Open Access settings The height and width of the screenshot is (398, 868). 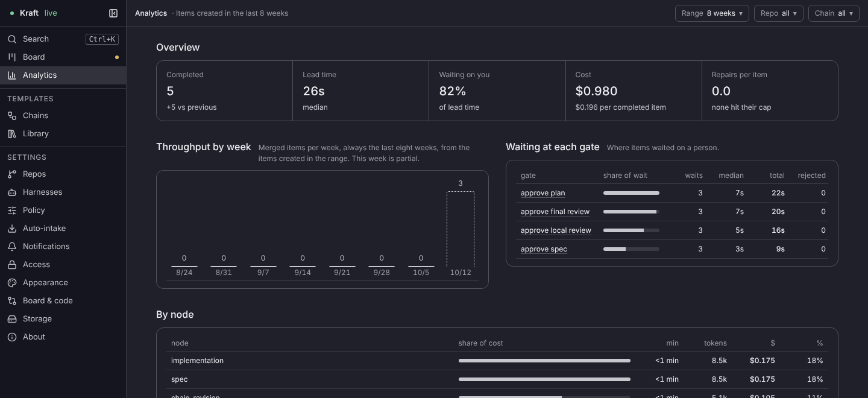click(x=63, y=265)
